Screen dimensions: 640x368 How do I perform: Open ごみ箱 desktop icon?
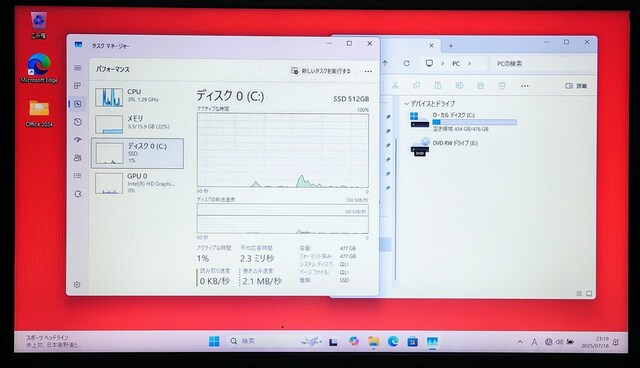[38, 25]
